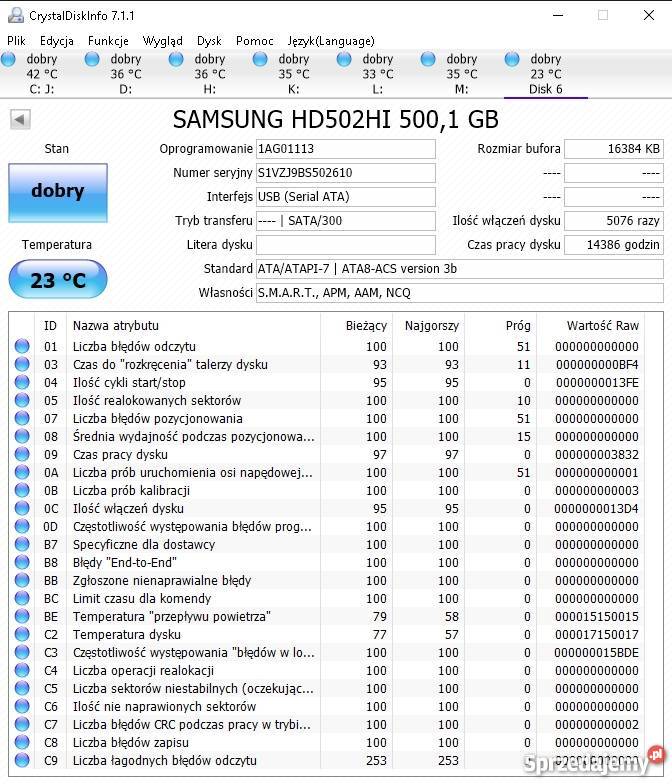Click status orb for attribute BE airflow temperature
The height and width of the screenshot is (784, 672).
[22, 616]
